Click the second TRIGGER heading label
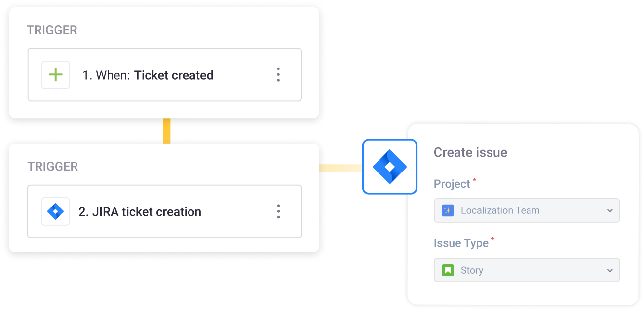The width and height of the screenshot is (644, 310). click(52, 167)
